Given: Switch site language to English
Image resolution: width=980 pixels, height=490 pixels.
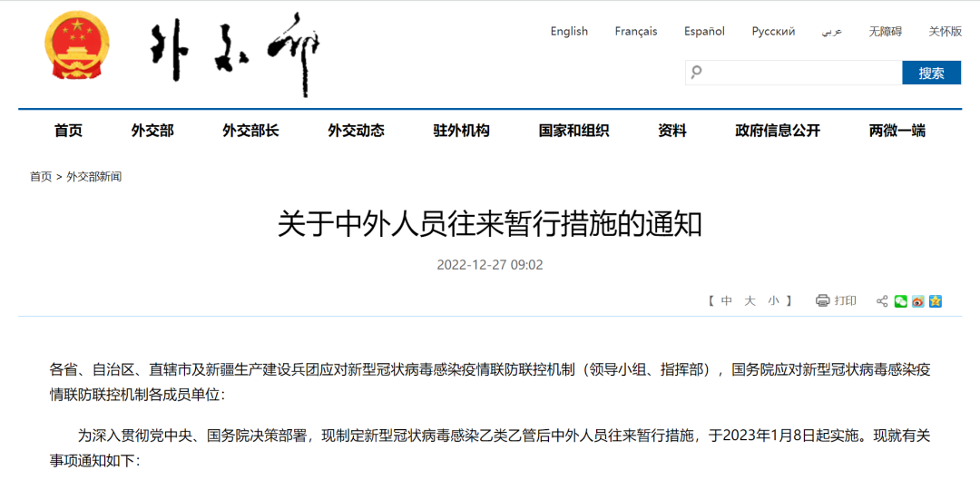Looking at the screenshot, I should coord(569,31).
